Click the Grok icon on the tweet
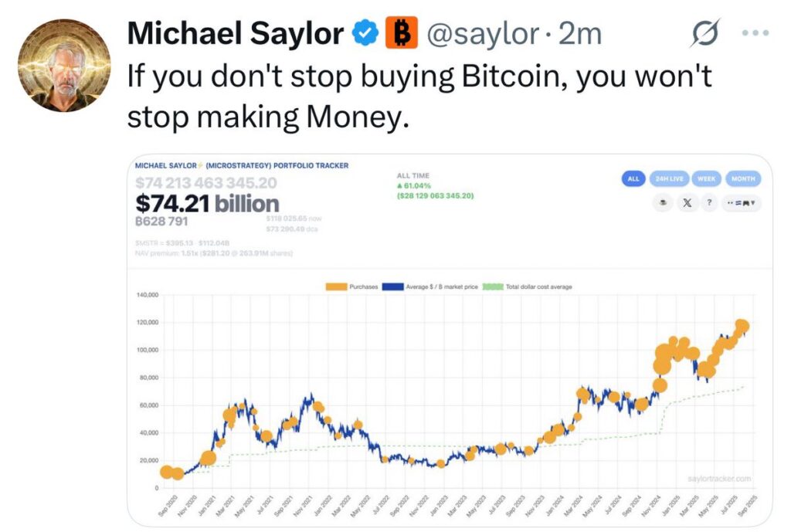Image resolution: width=791 pixels, height=532 pixels. (704, 31)
